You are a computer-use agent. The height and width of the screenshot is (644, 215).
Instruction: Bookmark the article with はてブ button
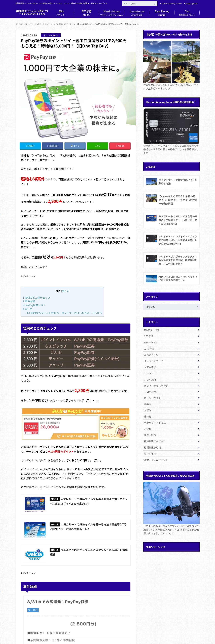75,146
